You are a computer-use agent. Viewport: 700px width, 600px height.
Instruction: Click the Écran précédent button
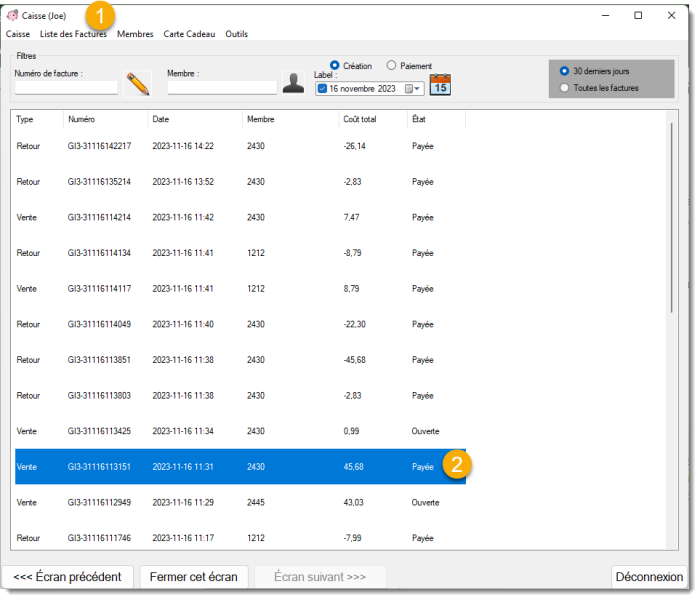(68, 577)
